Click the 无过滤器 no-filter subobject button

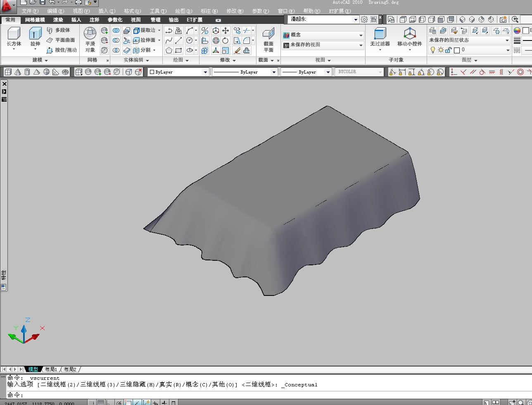(380, 37)
